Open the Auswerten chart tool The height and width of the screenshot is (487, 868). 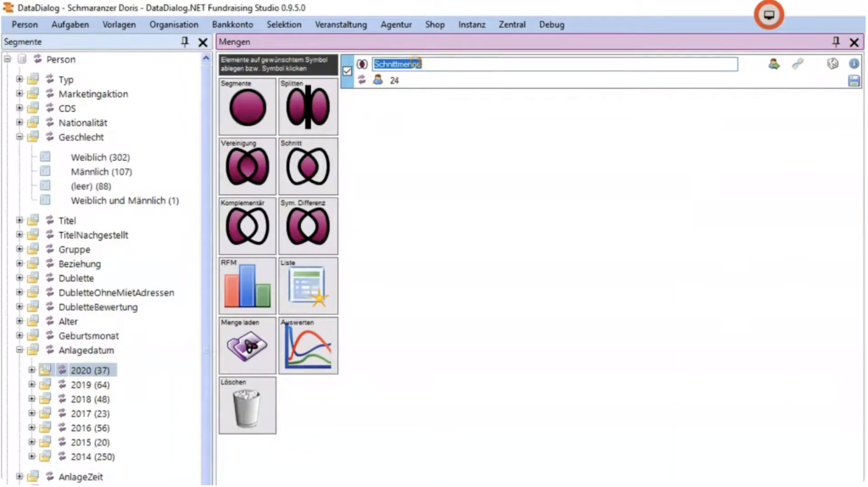308,346
